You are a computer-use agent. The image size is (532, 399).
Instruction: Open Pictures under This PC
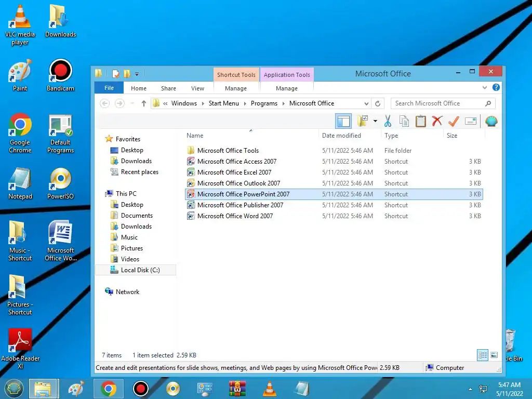click(x=131, y=248)
